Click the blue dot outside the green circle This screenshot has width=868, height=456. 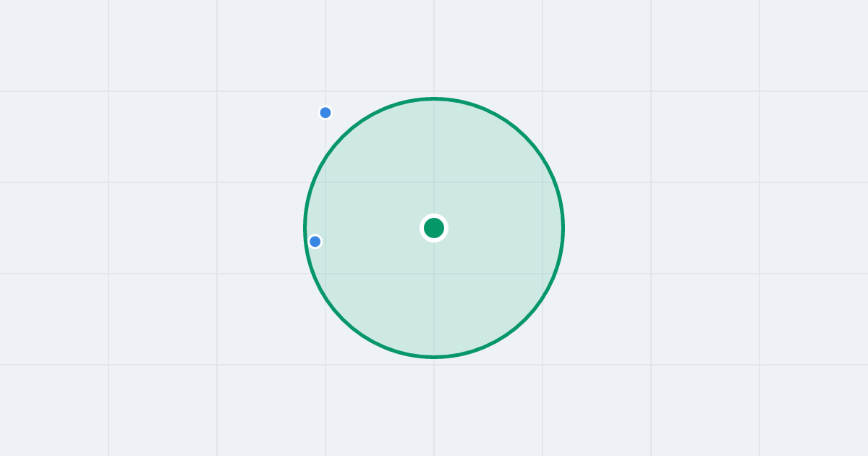[x=325, y=113]
